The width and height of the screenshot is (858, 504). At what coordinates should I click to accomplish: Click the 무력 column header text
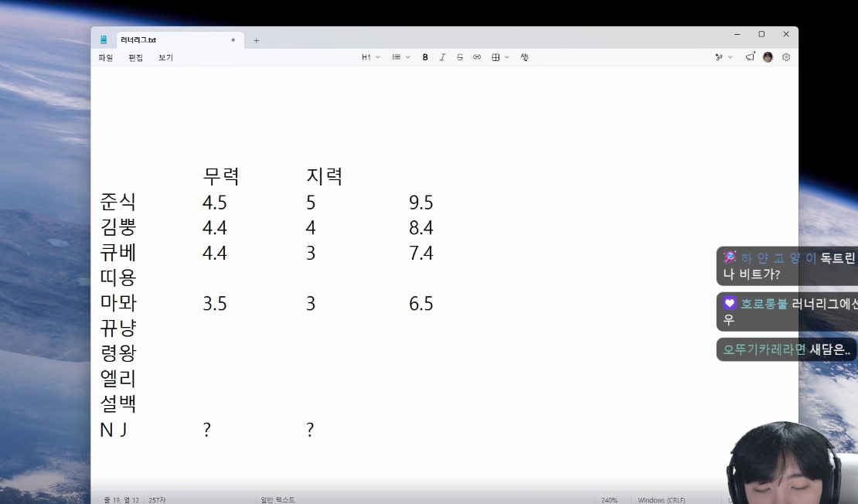pos(221,176)
